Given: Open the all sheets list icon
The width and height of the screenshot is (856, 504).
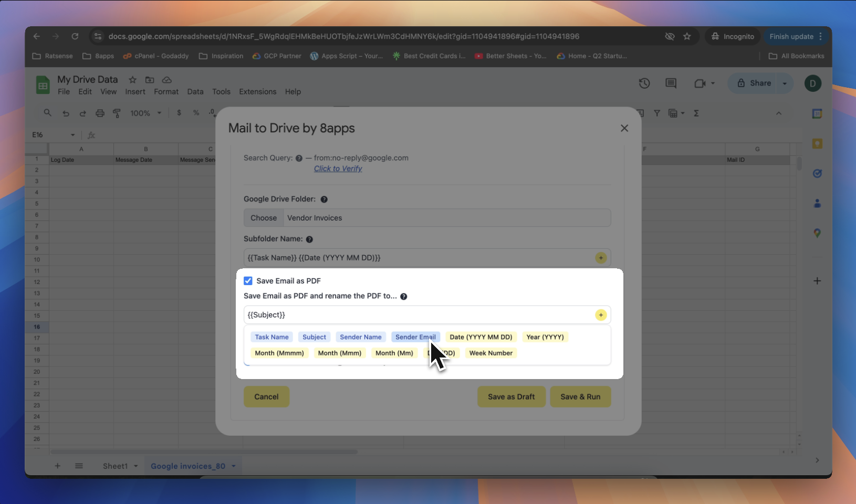Looking at the screenshot, I should [79, 466].
